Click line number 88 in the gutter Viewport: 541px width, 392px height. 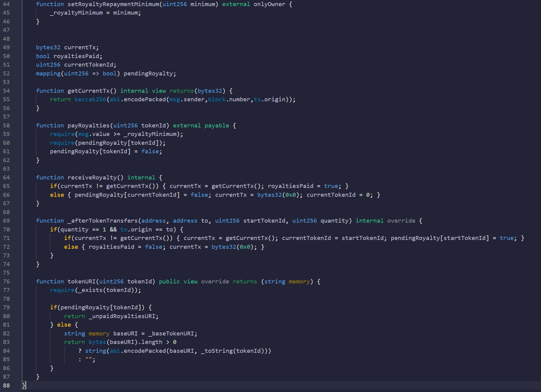click(7, 385)
